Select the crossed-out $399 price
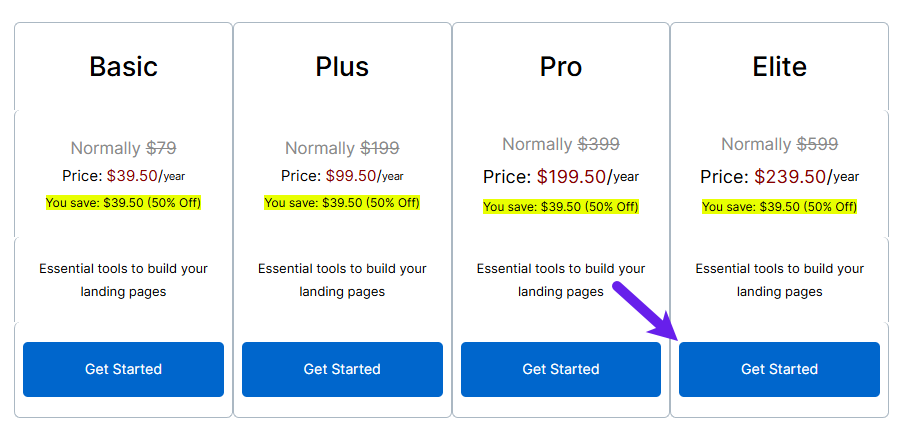This screenshot has height=436, width=902. click(x=599, y=144)
